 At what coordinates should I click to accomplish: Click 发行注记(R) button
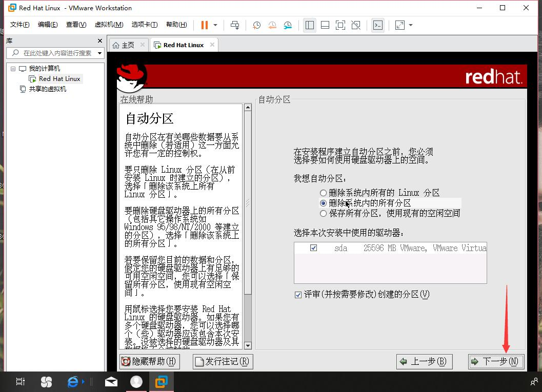223,362
